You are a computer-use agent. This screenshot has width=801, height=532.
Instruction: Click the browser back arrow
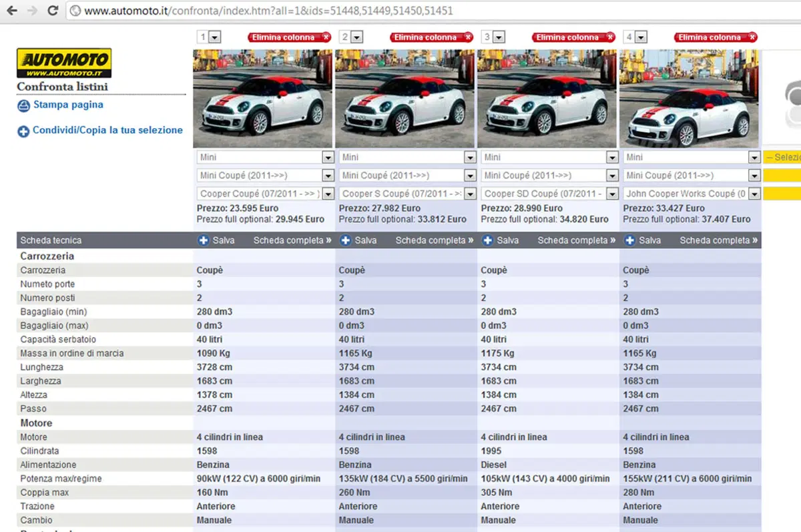13,11
